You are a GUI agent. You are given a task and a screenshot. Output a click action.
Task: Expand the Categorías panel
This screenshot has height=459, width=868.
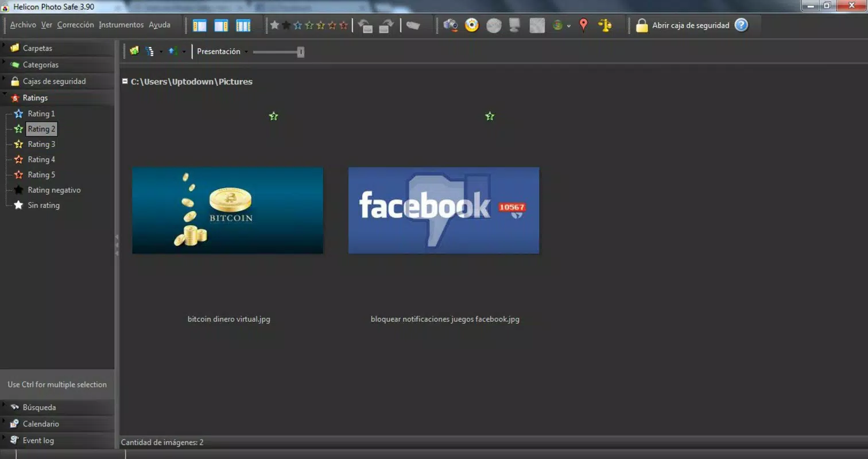(57, 65)
